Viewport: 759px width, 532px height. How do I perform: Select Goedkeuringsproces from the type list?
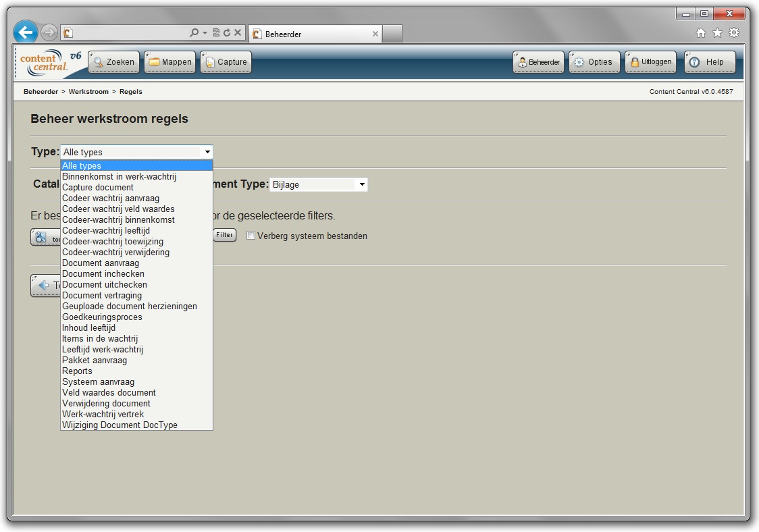102,317
